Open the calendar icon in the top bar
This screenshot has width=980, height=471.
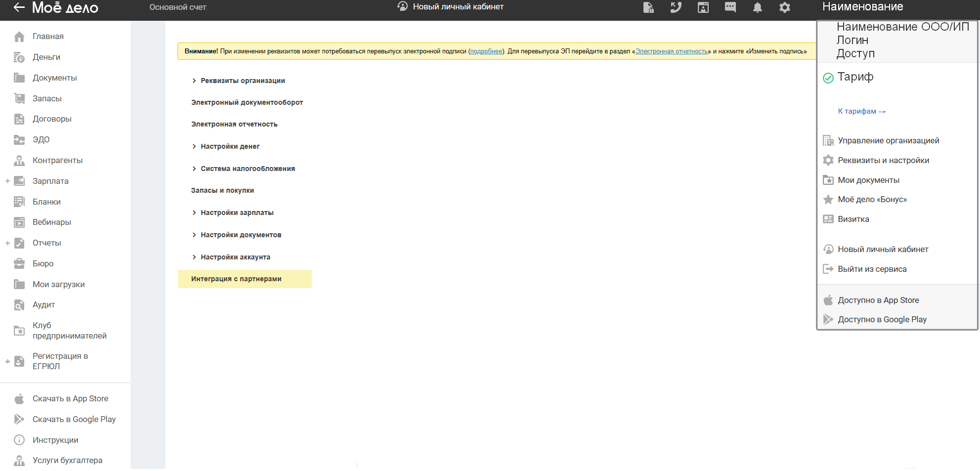point(703,7)
